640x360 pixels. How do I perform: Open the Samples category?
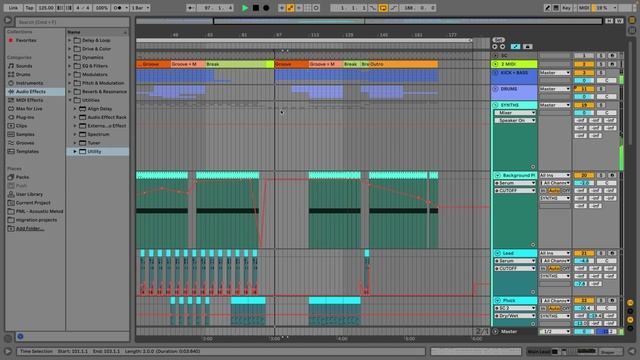click(25, 134)
